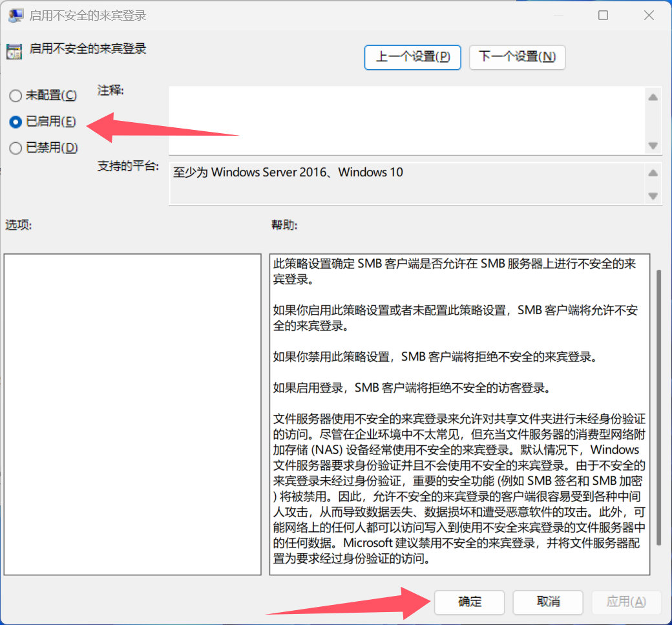The height and width of the screenshot is (625, 672).
Task: Click the '选项:' label
Action: tap(19, 225)
